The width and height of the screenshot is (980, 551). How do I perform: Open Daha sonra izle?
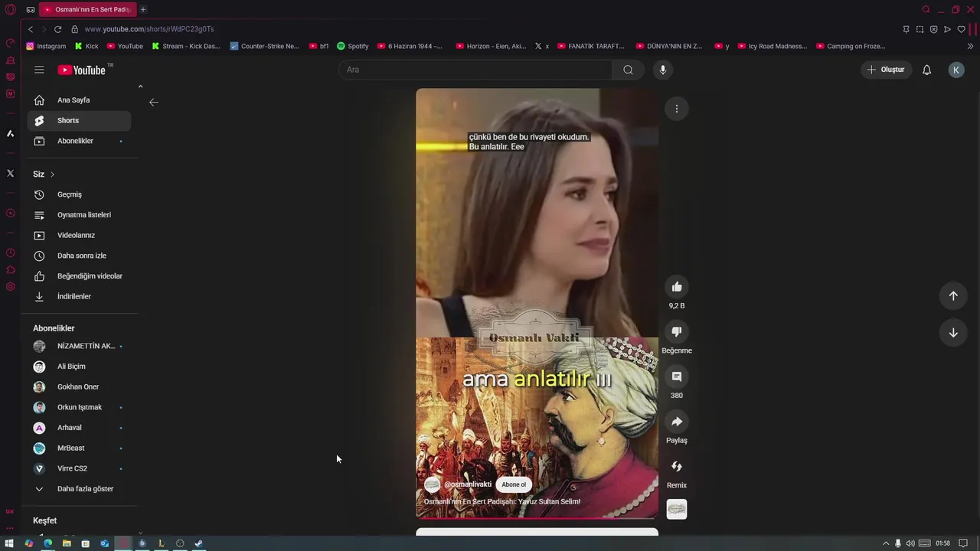[x=79, y=256]
